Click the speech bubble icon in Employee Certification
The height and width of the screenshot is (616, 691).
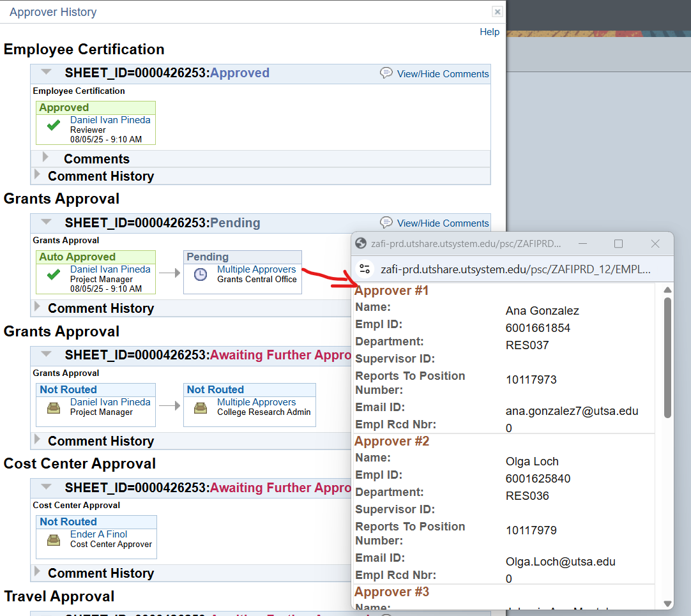(x=386, y=73)
